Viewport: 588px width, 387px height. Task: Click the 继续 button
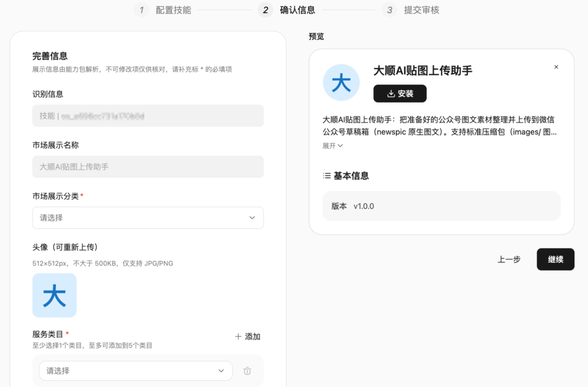point(555,259)
